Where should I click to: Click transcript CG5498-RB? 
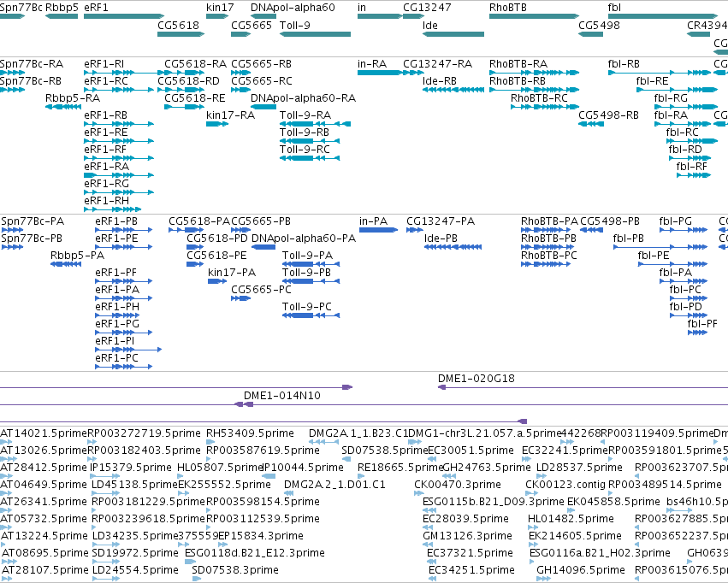pos(591,124)
